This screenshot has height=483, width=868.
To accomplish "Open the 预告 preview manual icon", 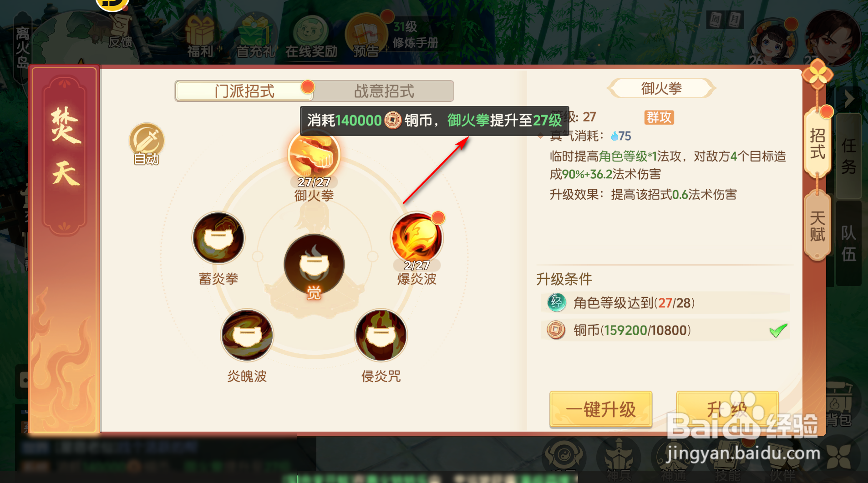I will pos(365,36).
